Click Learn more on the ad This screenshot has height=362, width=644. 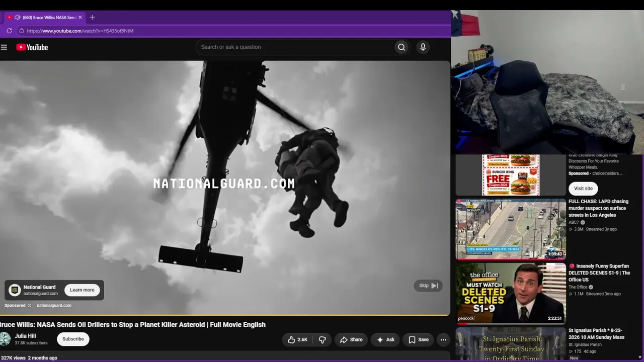pos(82,290)
